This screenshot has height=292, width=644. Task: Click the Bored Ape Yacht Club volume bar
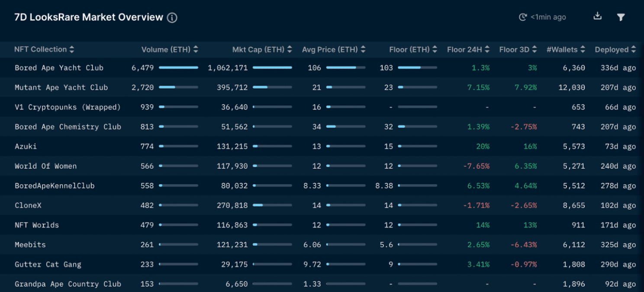click(x=178, y=68)
